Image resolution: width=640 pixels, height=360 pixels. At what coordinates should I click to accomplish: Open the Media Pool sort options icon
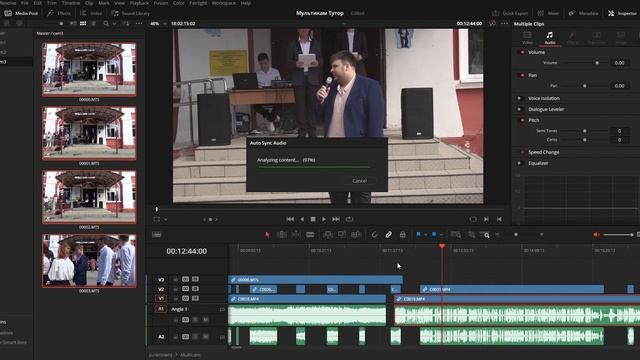126,24
